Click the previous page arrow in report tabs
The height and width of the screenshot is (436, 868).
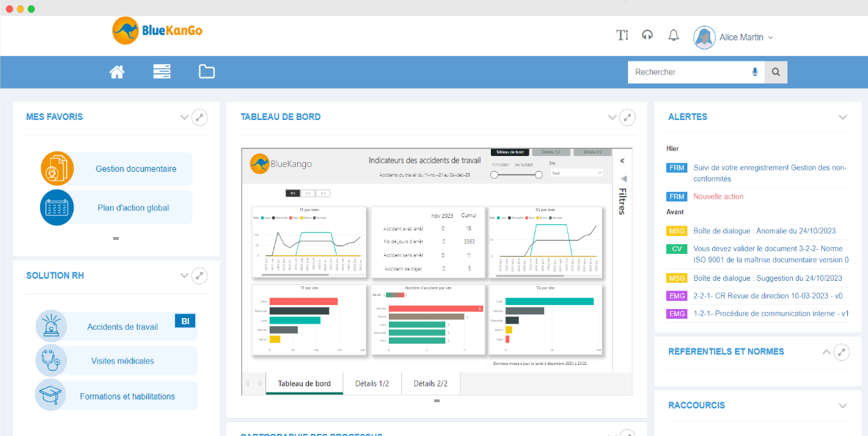[248, 384]
